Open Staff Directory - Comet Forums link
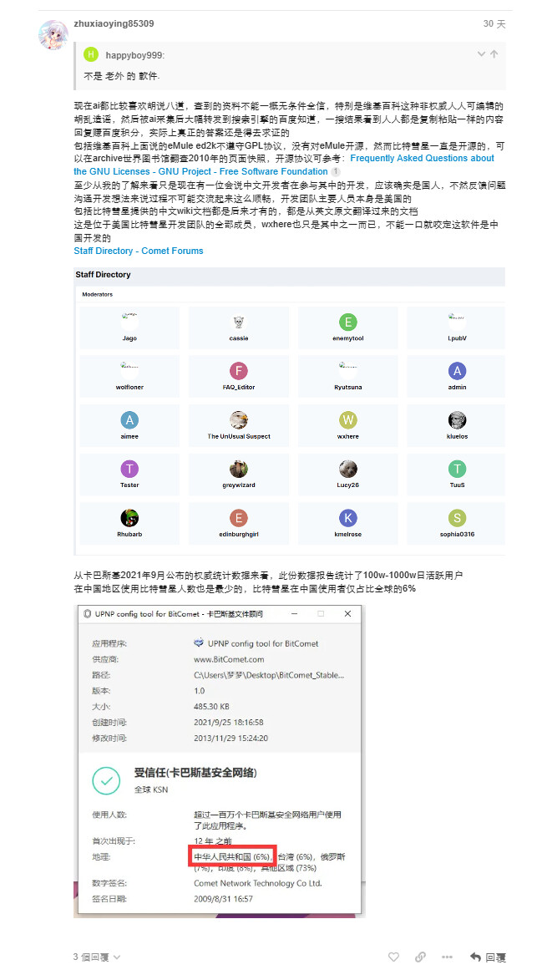Viewport: 542px width, 980px height. (138, 251)
